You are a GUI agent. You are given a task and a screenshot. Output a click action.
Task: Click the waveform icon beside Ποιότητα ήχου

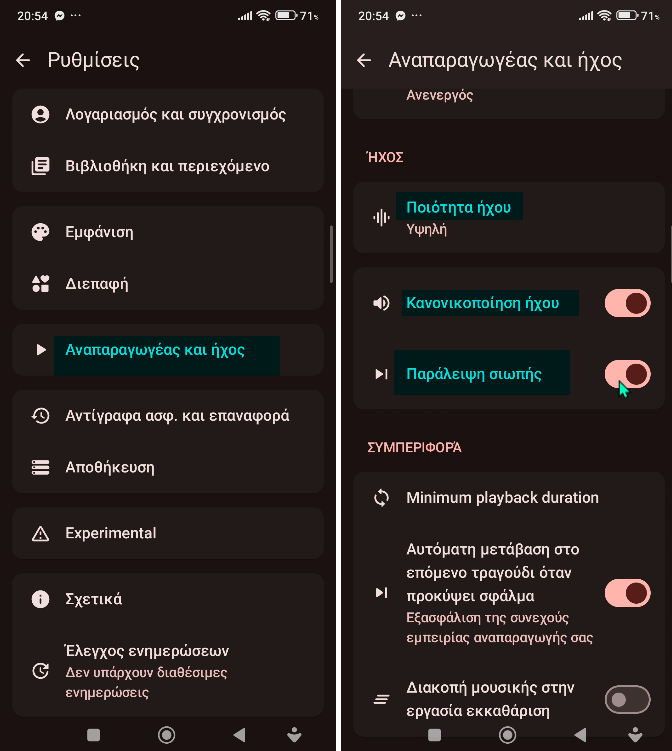tap(381, 217)
